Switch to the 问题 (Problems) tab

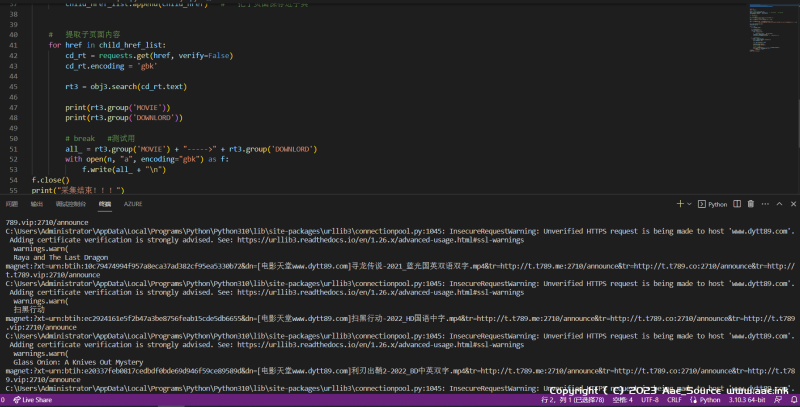[12, 203]
